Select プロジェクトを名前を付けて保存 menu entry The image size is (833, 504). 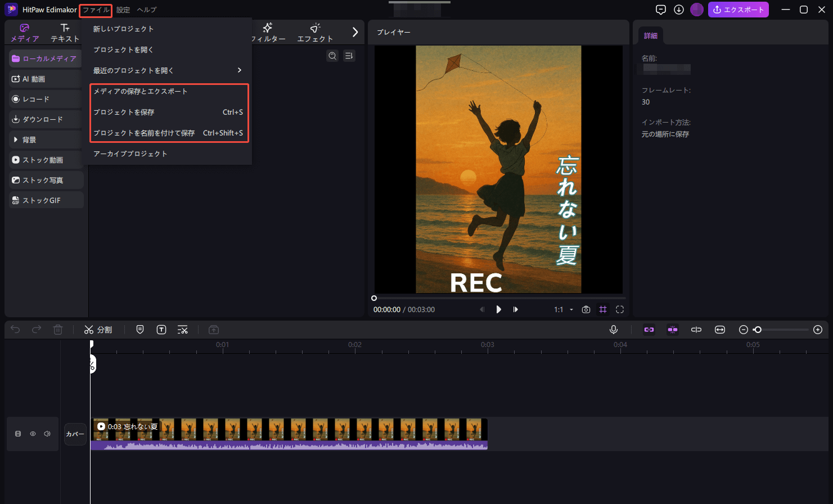coord(168,133)
